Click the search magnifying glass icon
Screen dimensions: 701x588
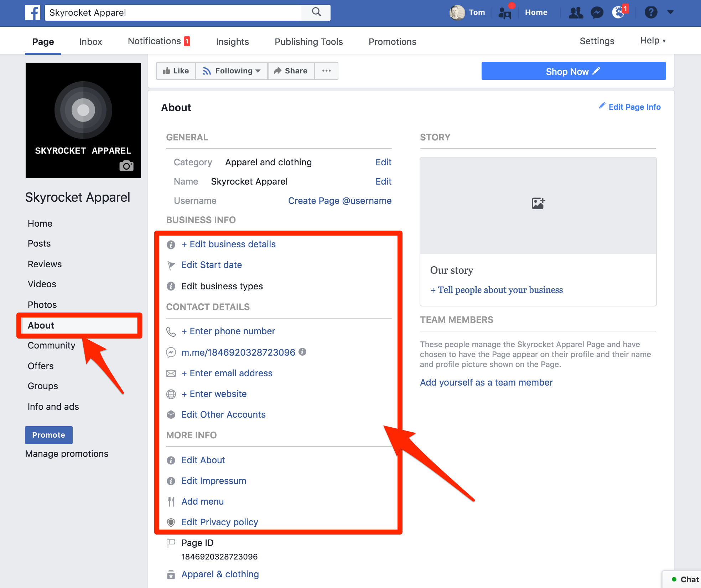316,12
